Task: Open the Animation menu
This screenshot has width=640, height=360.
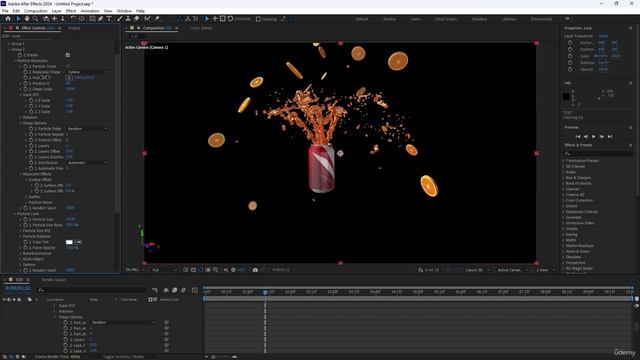Action: 90,11
